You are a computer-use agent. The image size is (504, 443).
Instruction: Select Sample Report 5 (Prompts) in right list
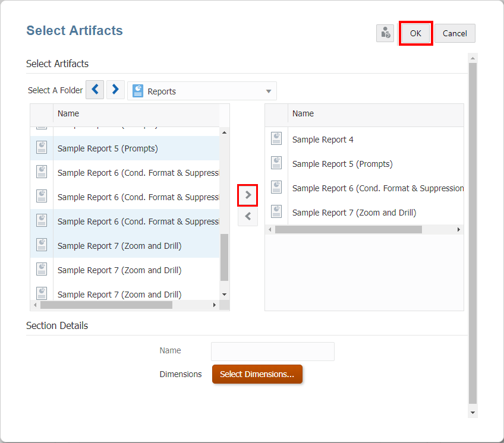point(342,164)
